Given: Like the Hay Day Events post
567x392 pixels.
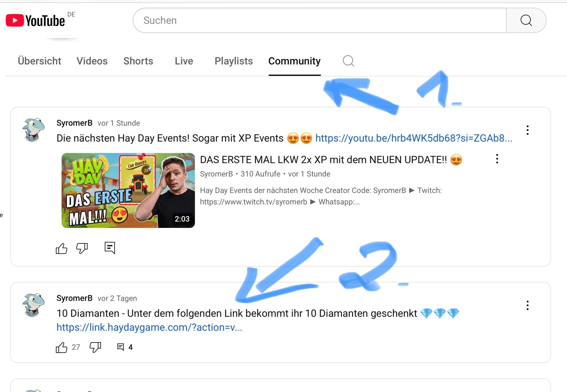Looking at the screenshot, I should [62, 248].
